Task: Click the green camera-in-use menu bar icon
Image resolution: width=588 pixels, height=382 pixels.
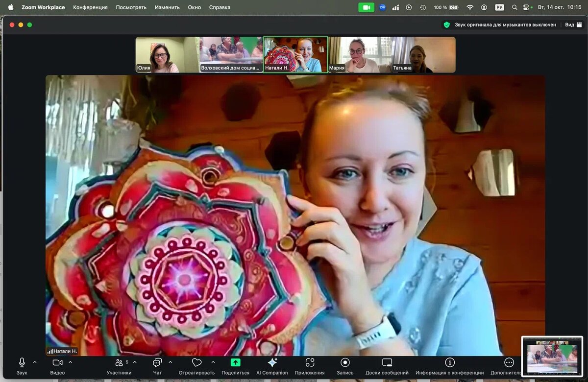Action: pyautogui.click(x=366, y=7)
